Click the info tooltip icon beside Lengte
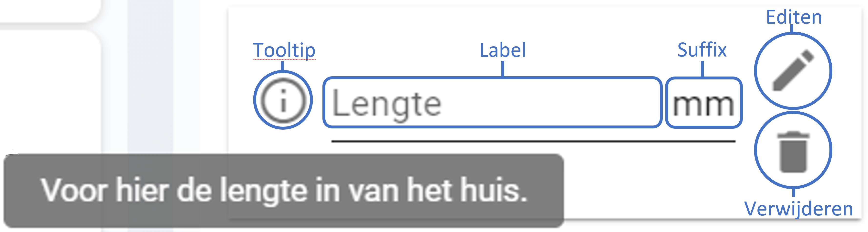The width and height of the screenshot is (868, 232). coord(283,100)
